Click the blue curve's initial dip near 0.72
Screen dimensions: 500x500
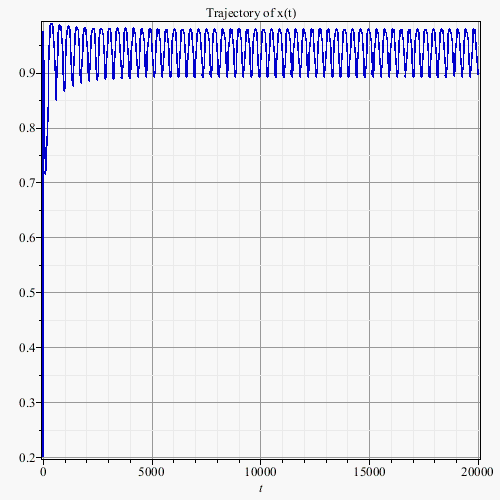(x=45, y=172)
